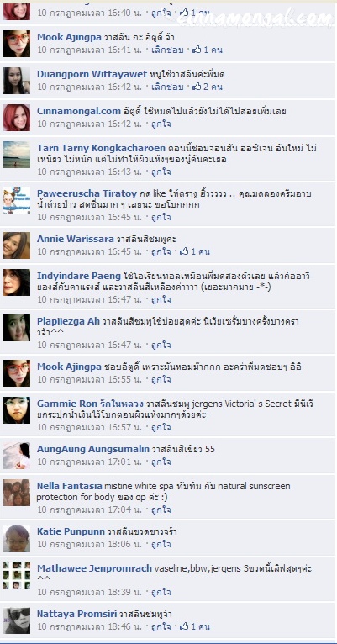The width and height of the screenshot is (337, 644).
Task: Open Tarn Tarny Kongkacharoen's beach avatar
Action: pyautogui.click(x=17, y=155)
